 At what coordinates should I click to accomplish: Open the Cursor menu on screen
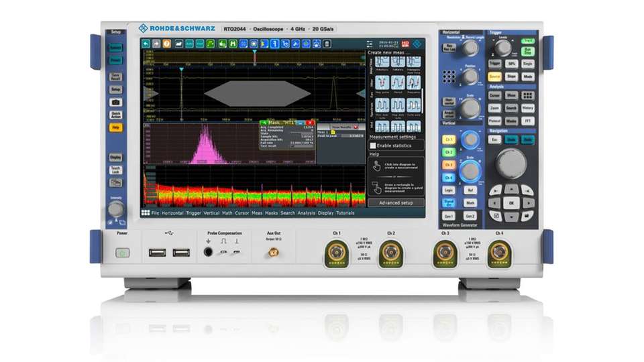coord(242,213)
